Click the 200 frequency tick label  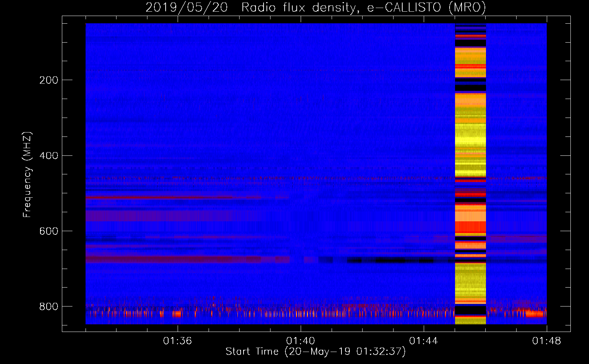coord(49,80)
